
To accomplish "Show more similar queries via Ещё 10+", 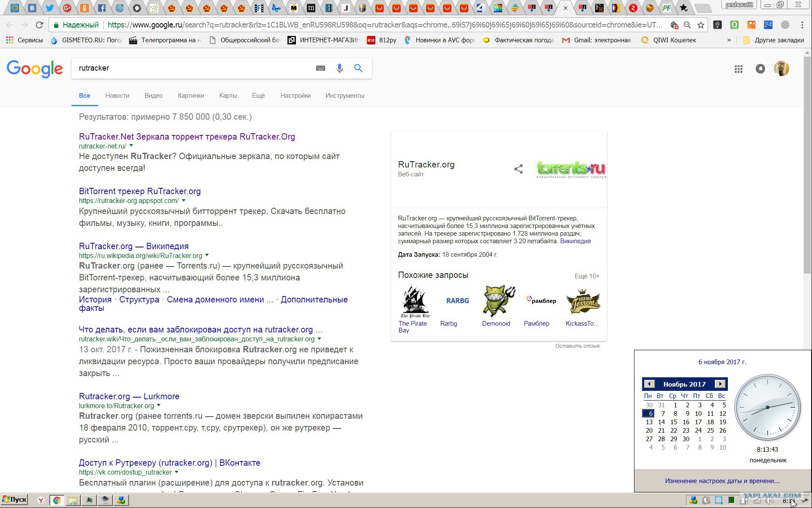I will coord(587,276).
